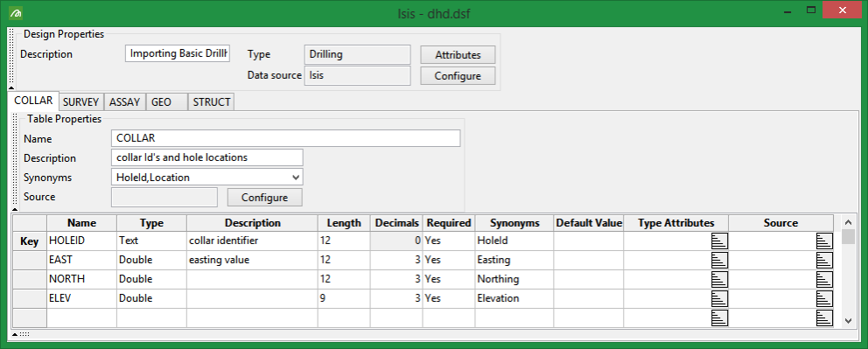This screenshot has height=349, width=868.
Task: Select the Key row header cell
Action: 30,241
